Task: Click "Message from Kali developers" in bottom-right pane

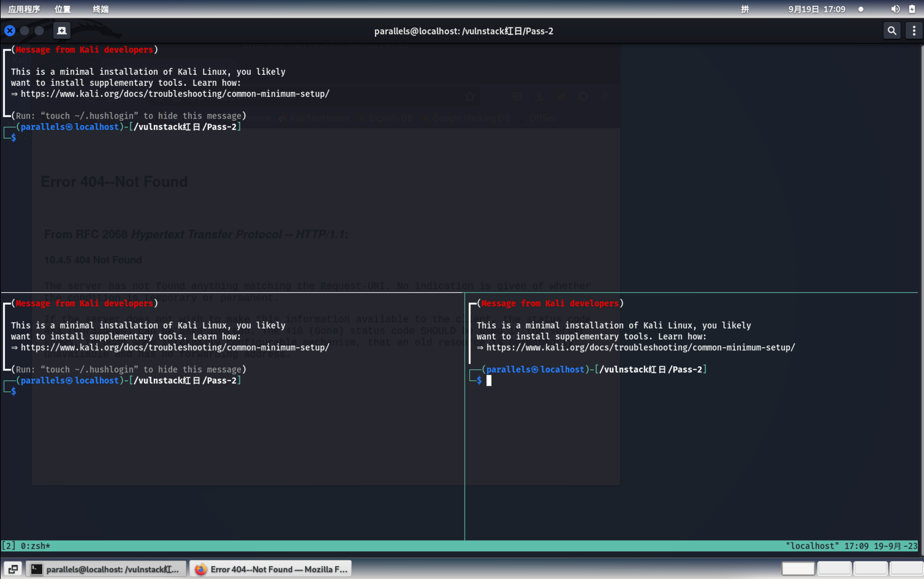Action: tap(550, 303)
